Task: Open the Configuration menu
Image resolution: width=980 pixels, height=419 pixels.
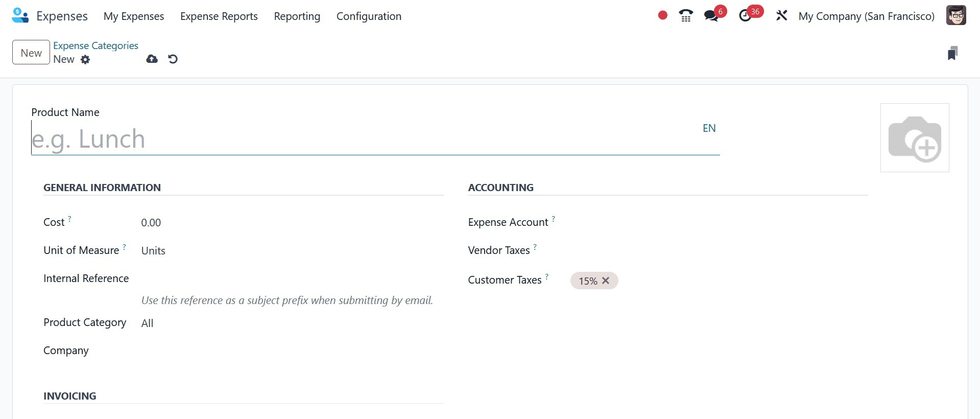Action: [369, 16]
